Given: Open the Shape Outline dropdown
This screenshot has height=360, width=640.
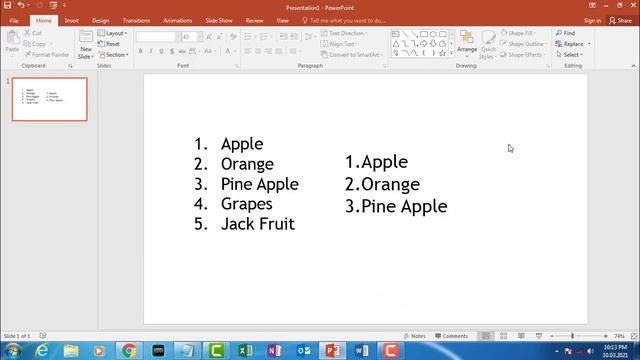Looking at the screenshot, I should coord(523,44).
